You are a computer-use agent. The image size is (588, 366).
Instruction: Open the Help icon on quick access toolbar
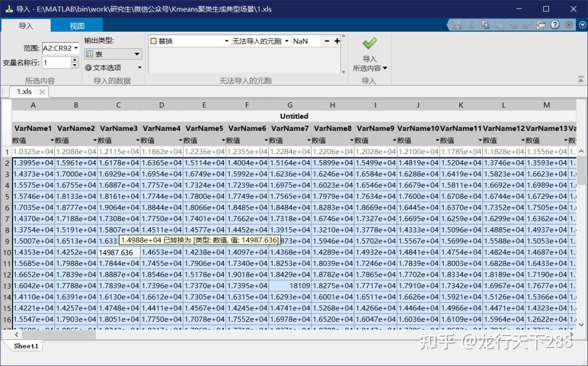(x=554, y=25)
